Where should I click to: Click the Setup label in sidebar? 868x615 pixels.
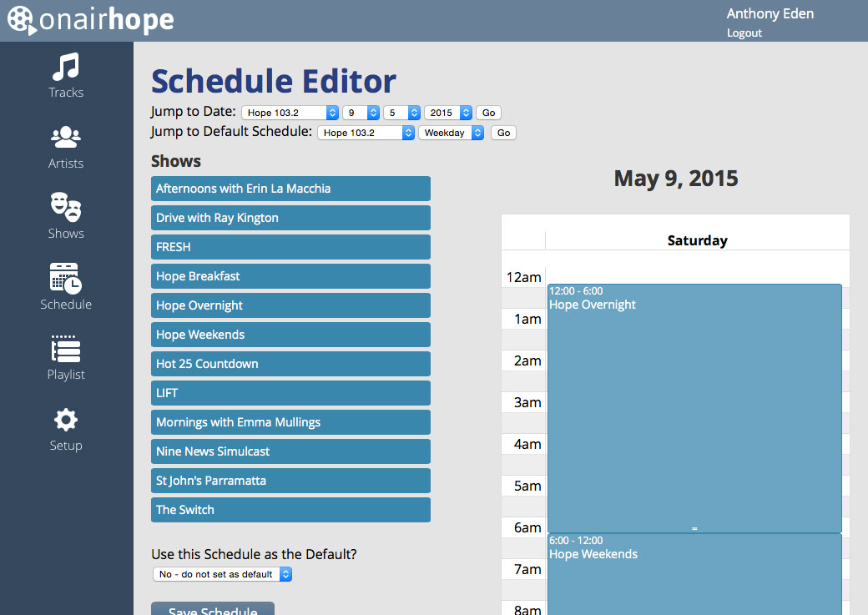[x=66, y=446]
